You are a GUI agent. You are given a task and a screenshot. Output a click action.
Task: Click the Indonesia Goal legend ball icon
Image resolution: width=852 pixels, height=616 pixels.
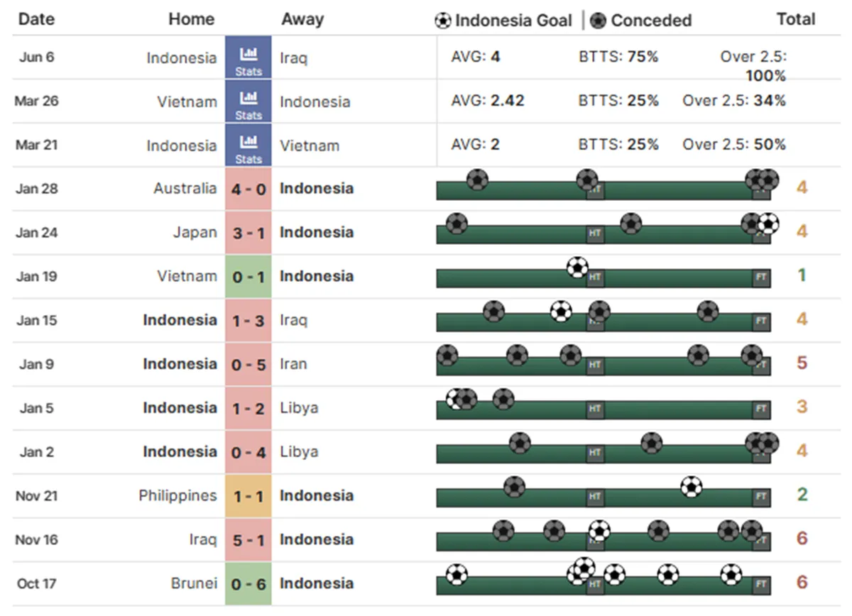click(443, 21)
